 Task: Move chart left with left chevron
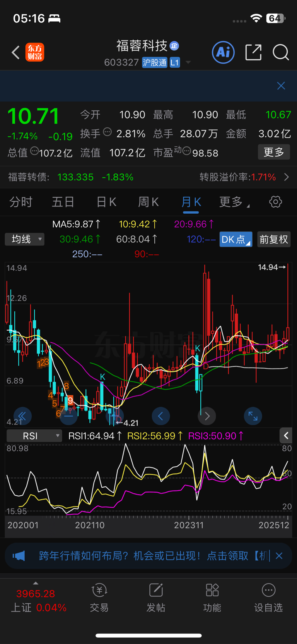(161, 416)
